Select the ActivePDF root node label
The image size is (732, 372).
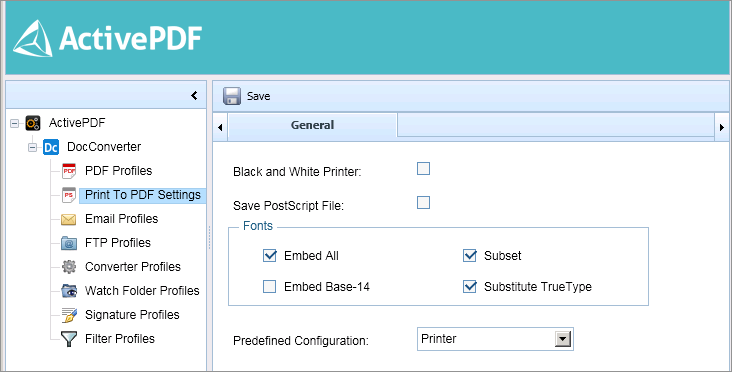coord(77,123)
